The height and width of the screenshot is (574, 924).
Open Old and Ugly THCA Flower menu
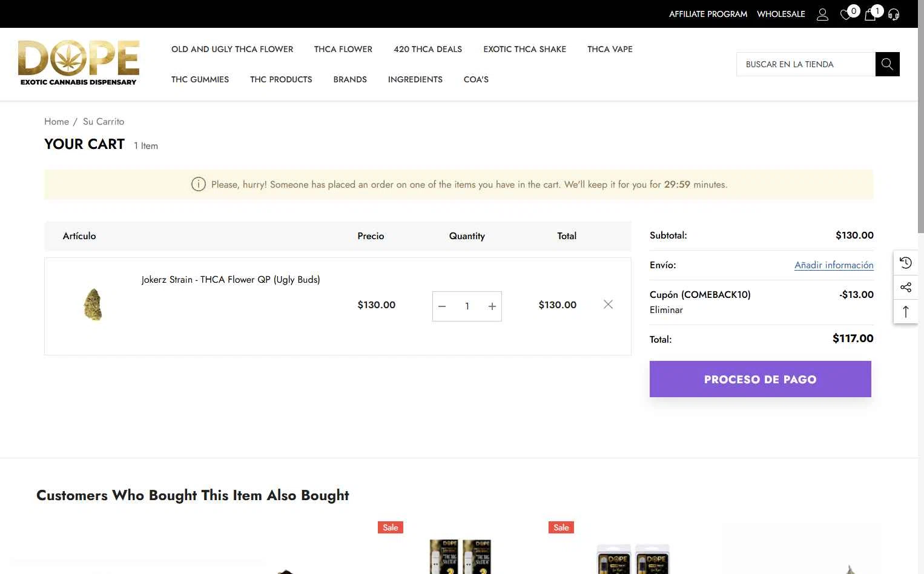232,49
